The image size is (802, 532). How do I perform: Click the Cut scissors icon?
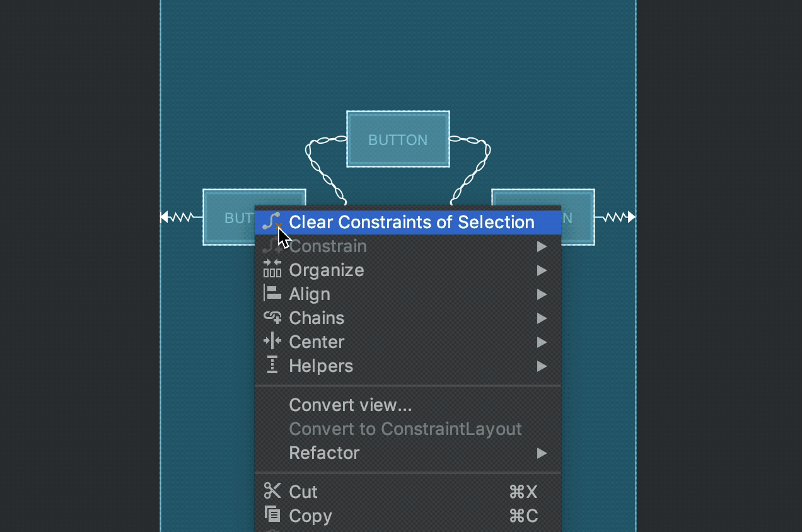(272, 492)
